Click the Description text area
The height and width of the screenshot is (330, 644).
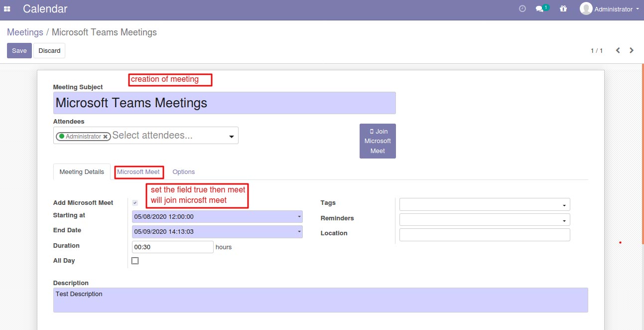click(x=320, y=300)
